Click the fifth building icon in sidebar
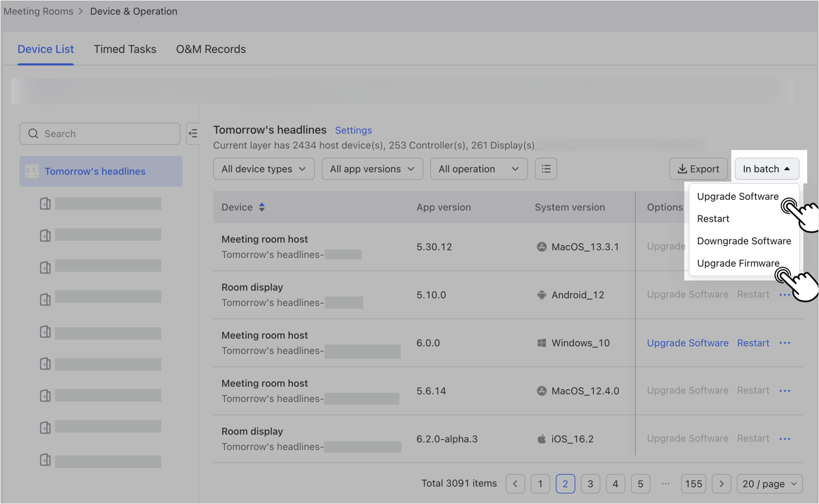 45,331
